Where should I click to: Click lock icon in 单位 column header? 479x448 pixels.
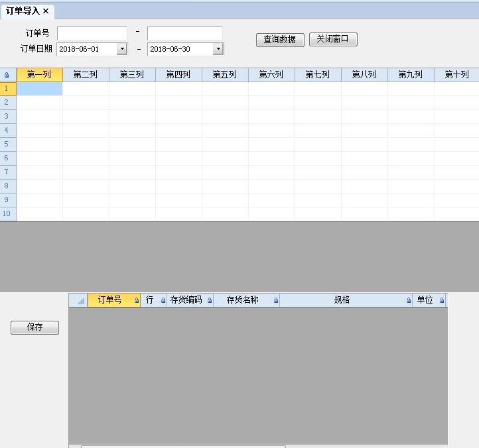point(442,300)
